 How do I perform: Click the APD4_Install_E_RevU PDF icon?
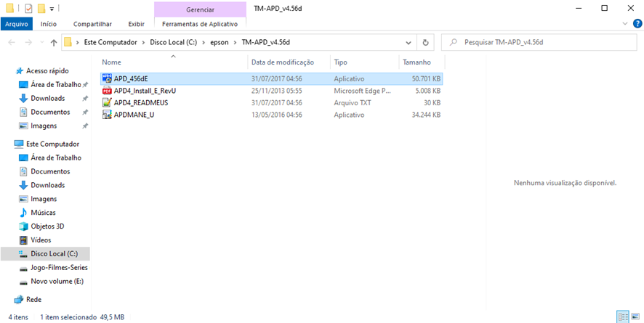coord(107,91)
